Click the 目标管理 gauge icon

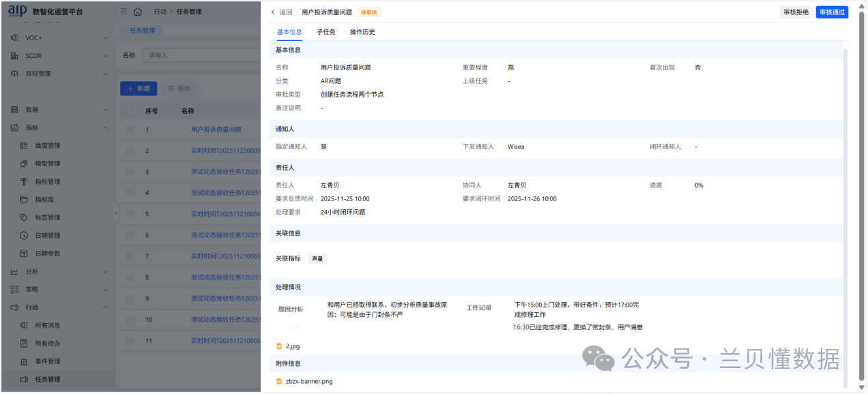click(14, 74)
